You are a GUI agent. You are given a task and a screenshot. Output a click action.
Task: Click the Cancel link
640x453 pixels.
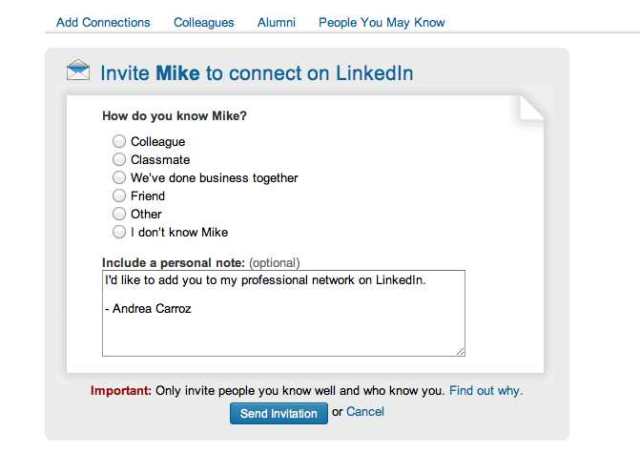365,412
